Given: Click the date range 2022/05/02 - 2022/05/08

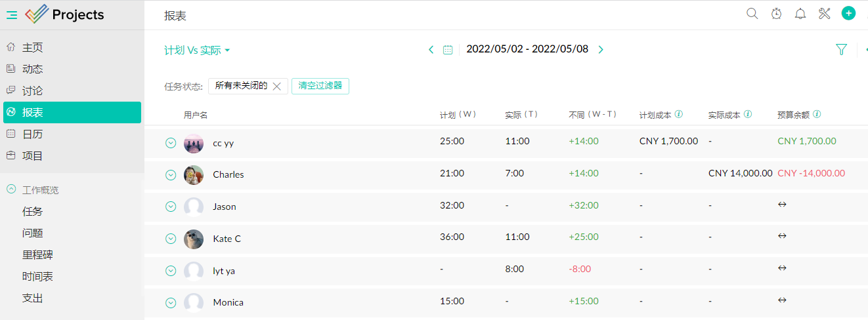Looking at the screenshot, I should pyautogui.click(x=527, y=49).
